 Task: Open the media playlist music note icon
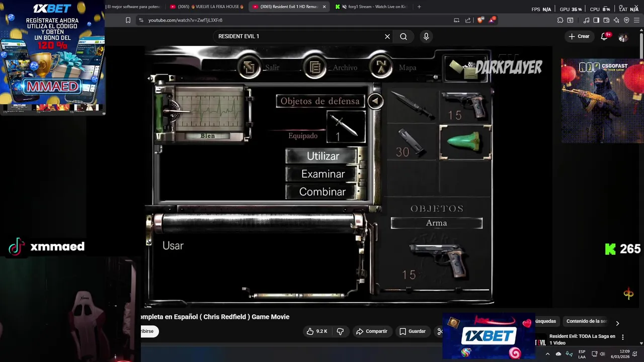pyautogui.click(x=586, y=20)
